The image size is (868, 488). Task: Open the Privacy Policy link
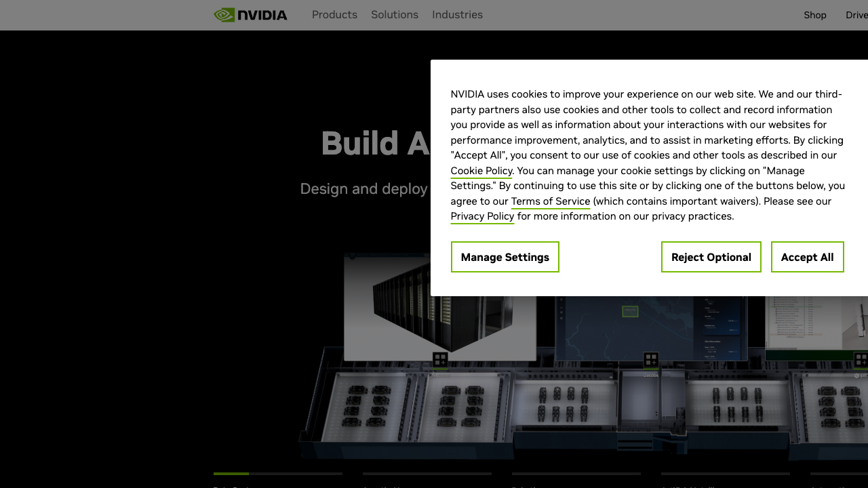coord(482,216)
